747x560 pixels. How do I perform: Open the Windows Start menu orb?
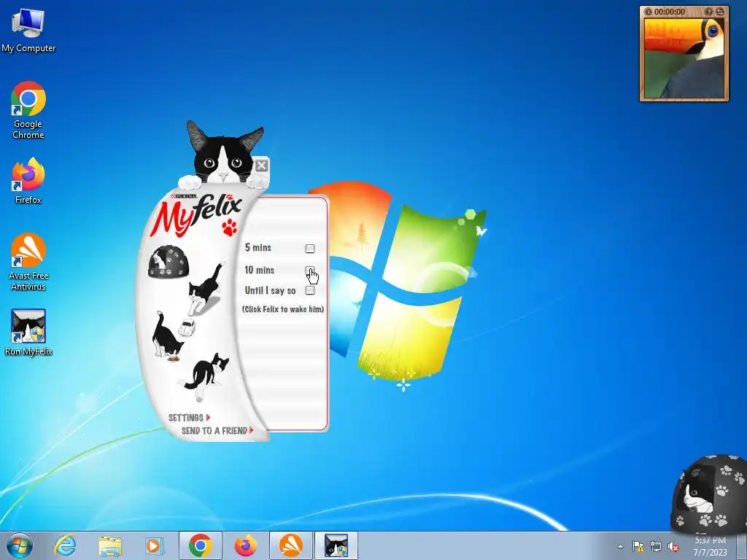click(20, 545)
